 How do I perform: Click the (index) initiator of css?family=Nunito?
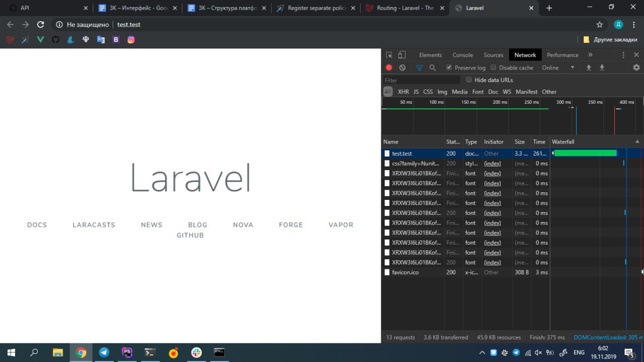click(x=492, y=163)
